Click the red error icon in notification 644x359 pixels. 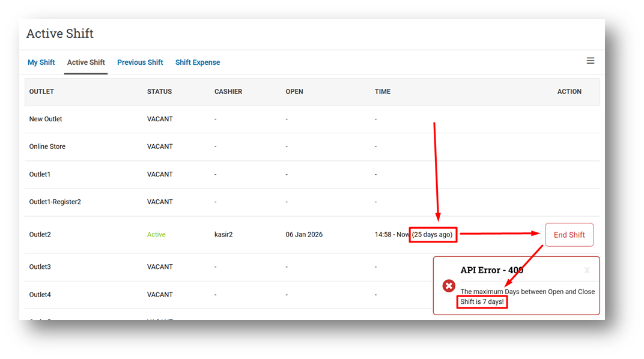(x=449, y=286)
